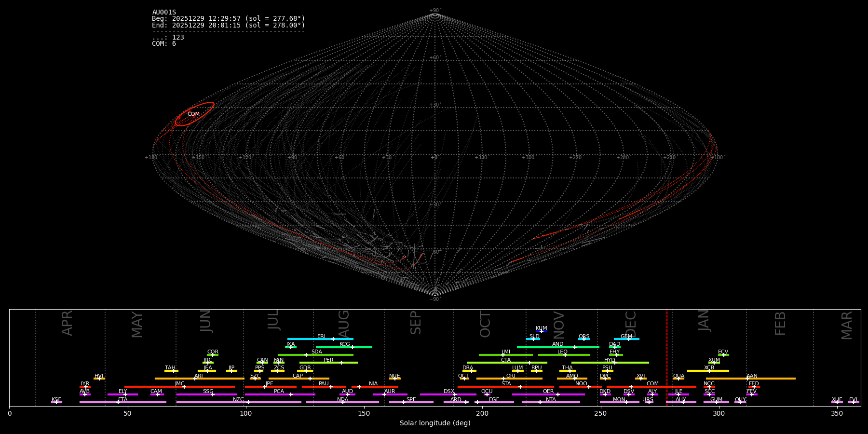This screenshot has height=434, width=868.
Task: Click the orange AAN shower activity bar
Action: click(x=751, y=379)
